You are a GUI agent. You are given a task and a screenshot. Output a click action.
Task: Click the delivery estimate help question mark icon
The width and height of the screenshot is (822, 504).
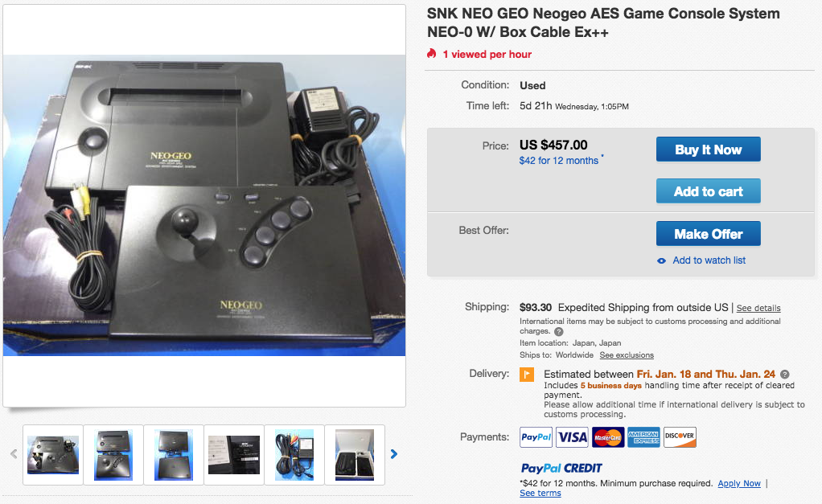click(784, 374)
